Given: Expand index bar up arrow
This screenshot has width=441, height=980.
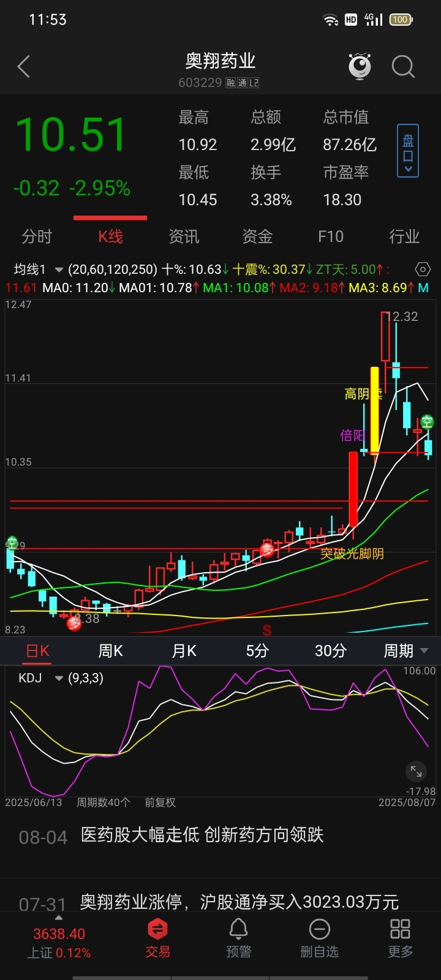Looking at the screenshot, I should [59, 918].
